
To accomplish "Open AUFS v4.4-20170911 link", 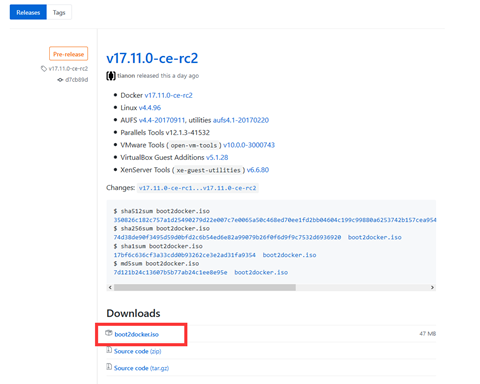I will (x=162, y=120).
